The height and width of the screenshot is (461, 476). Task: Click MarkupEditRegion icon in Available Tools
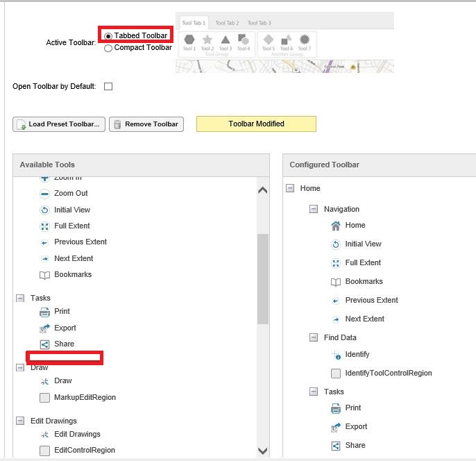click(x=44, y=398)
